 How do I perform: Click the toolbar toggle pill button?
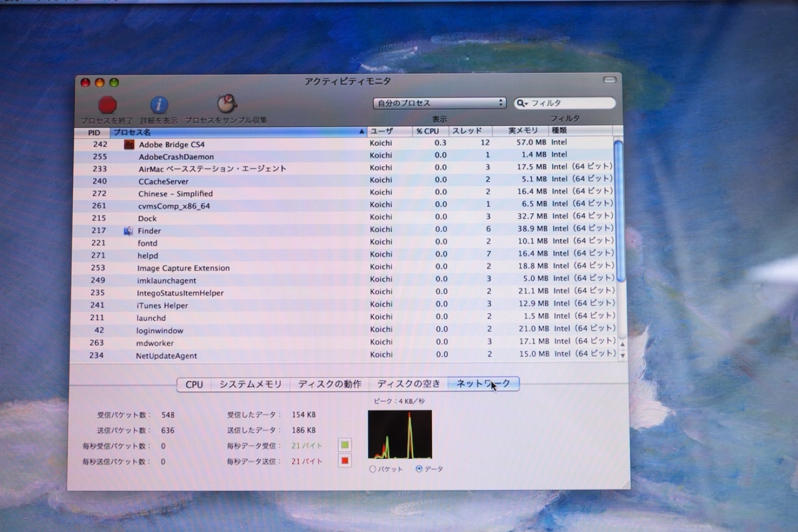pyautogui.click(x=610, y=80)
